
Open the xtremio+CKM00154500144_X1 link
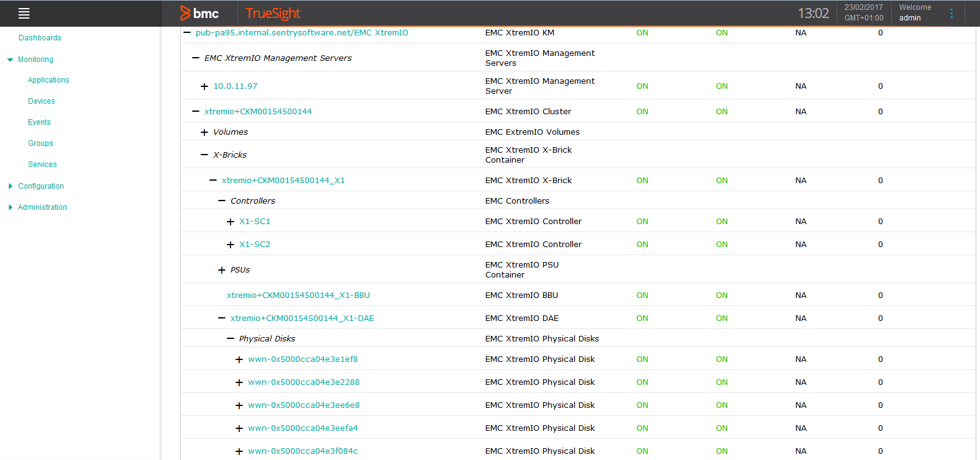[x=283, y=181]
